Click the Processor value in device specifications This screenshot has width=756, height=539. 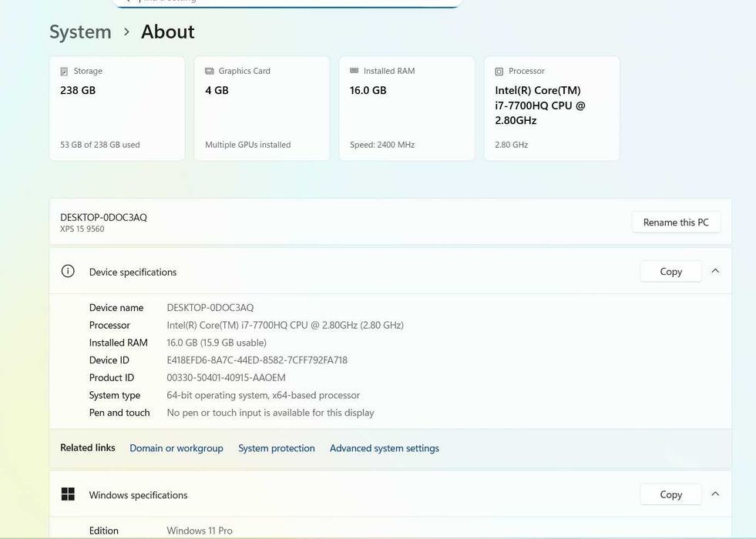pyautogui.click(x=285, y=325)
